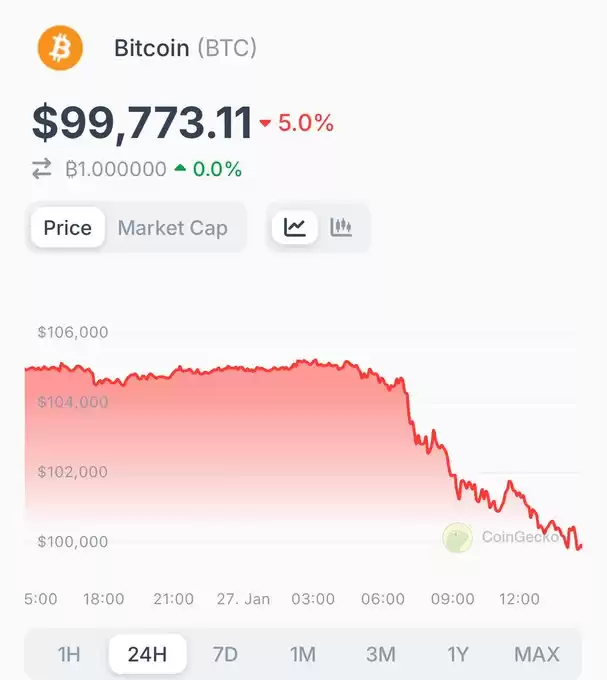
Task: Toggle chart to Market Cap view
Action: (173, 228)
